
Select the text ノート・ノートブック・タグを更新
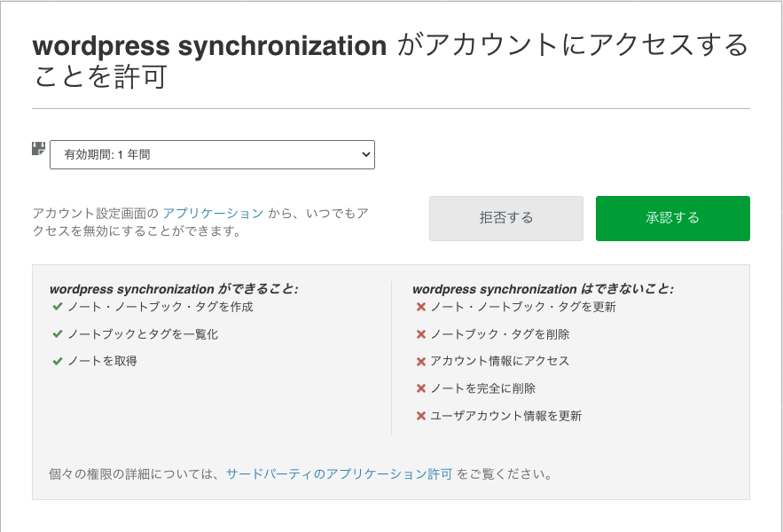pos(523,307)
